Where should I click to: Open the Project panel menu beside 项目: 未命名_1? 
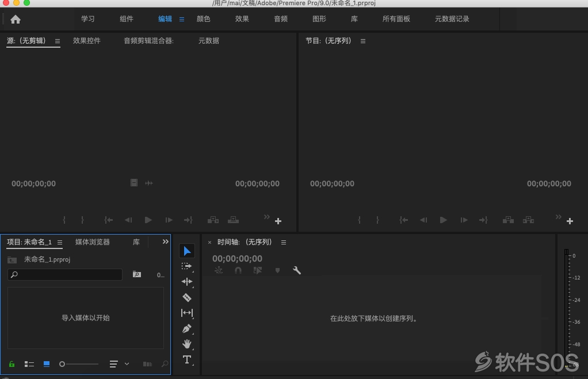[x=60, y=243]
